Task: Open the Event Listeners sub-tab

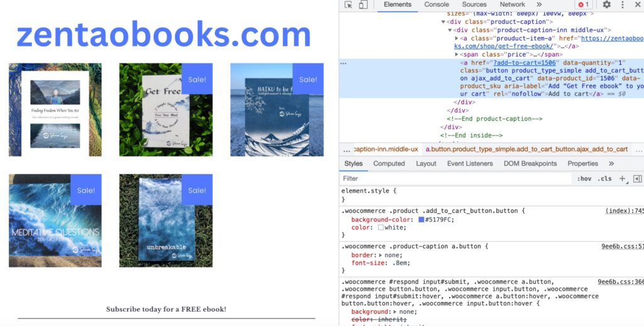Action: pos(470,163)
